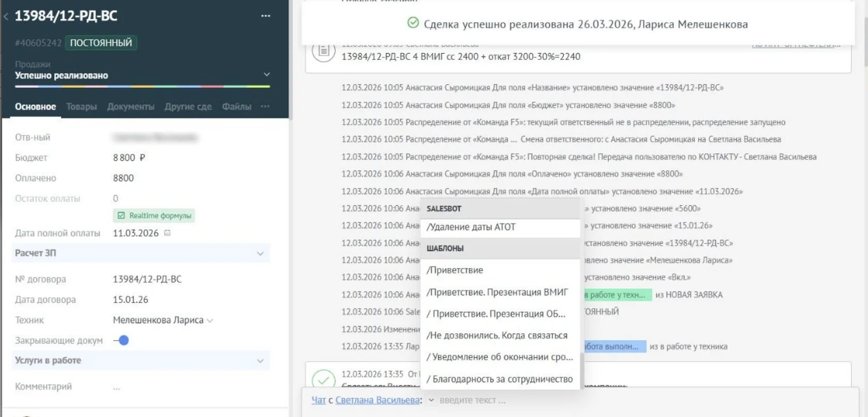The width and height of the screenshot is (868, 417).
Task: Click the green 'в работе у техн...' status tag
Action: (x=617, y=295)
